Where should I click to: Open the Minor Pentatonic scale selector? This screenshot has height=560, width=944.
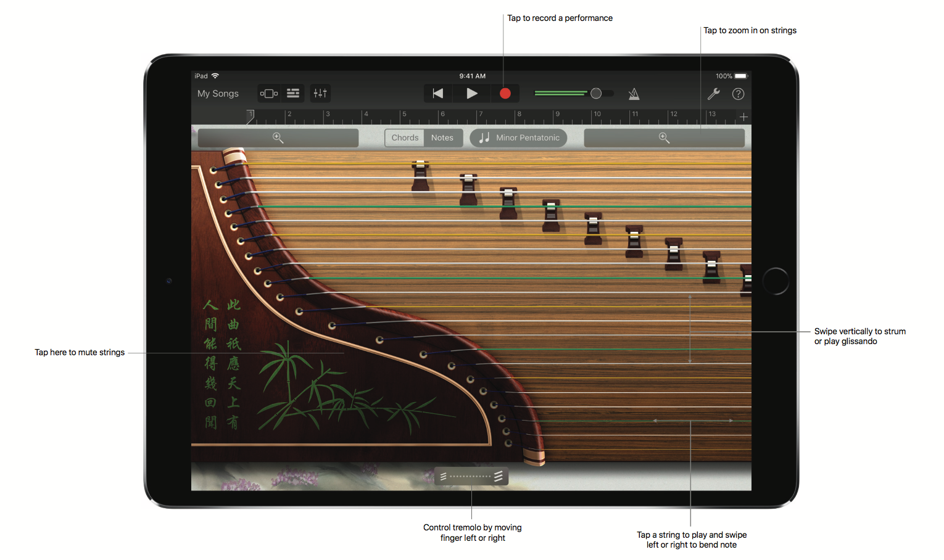click(518, 138)
